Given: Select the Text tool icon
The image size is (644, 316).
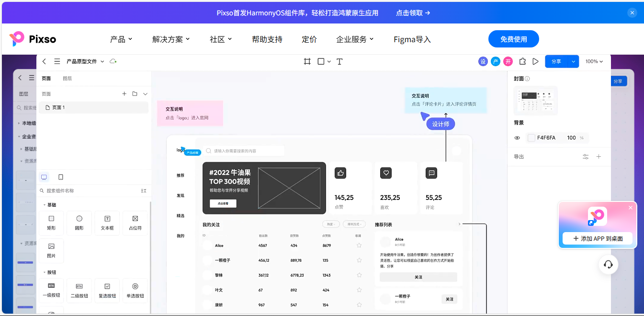Looking at the screenshot, I should (339, 61).
